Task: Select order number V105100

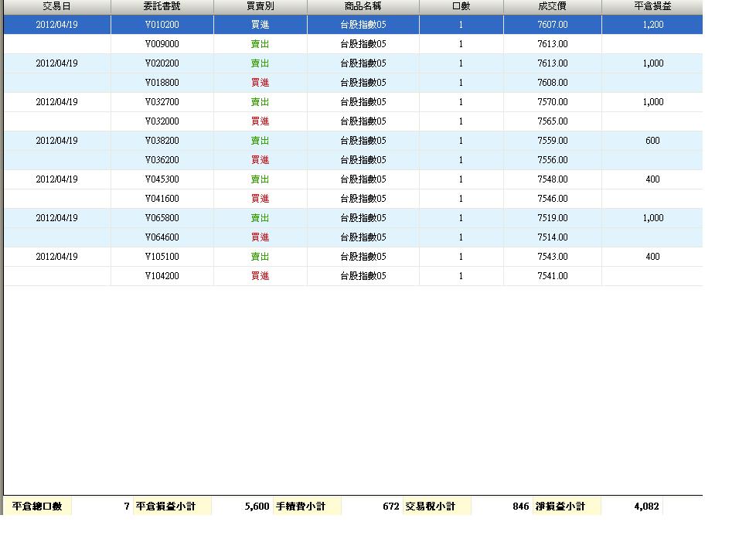Action: 162,256
